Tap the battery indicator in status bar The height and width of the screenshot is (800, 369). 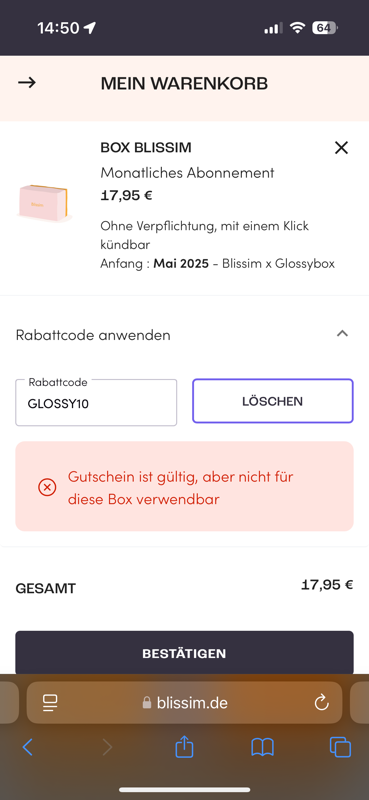[x=325, y=28]
